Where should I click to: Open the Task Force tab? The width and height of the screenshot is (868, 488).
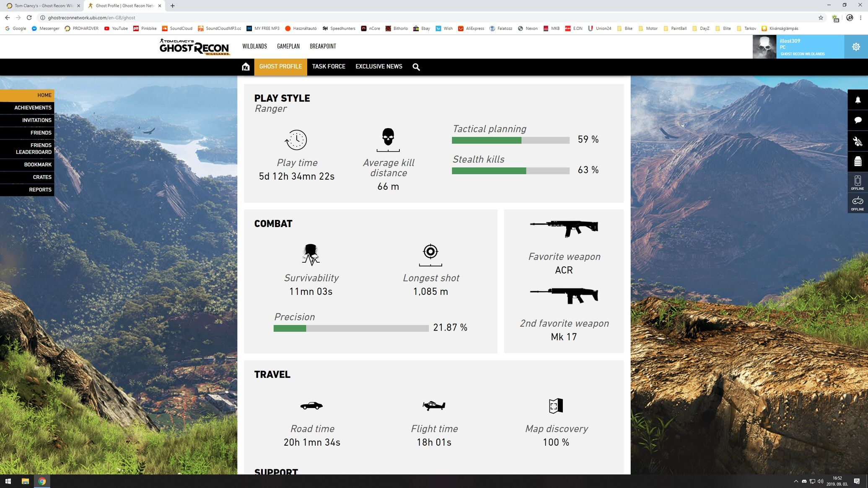tap(329, 67)
